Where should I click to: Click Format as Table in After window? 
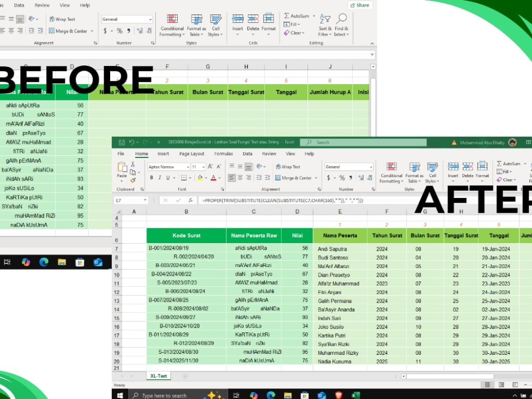[x=414, y=173]
